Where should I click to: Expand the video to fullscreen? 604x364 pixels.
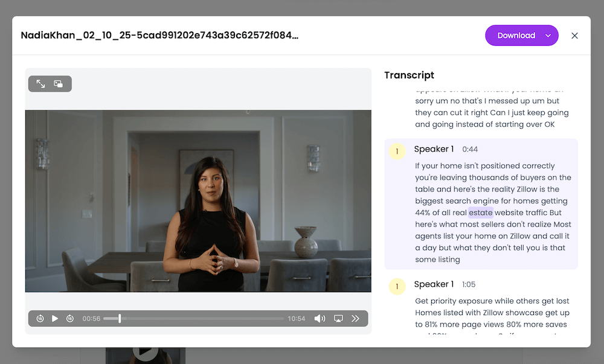[x=39, y=83]
